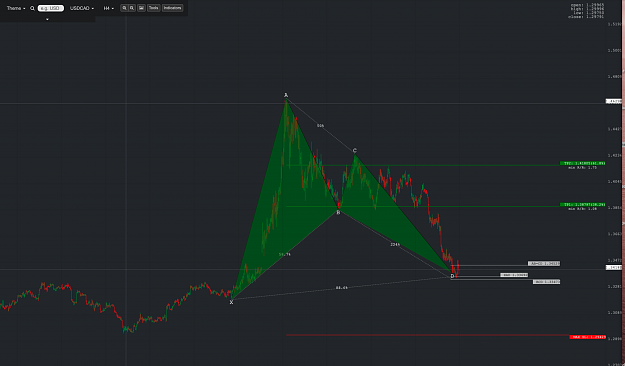Open the Indicators button

coord(173,8)
